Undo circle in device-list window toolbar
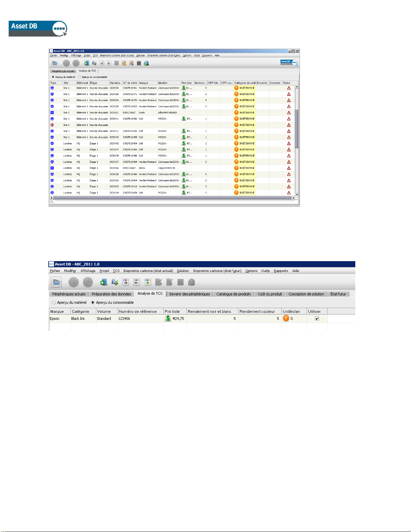 pos(66,63)
